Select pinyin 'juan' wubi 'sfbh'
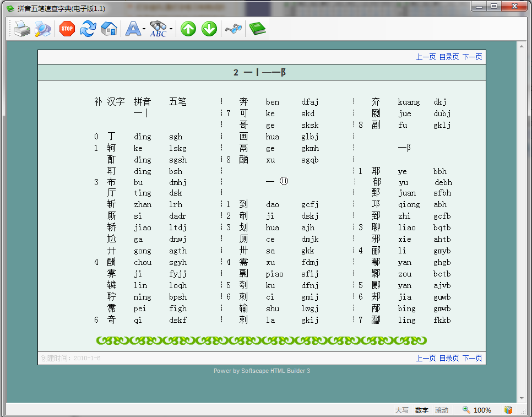The height and width of the screenshot is (417, 532). point(425,193)
